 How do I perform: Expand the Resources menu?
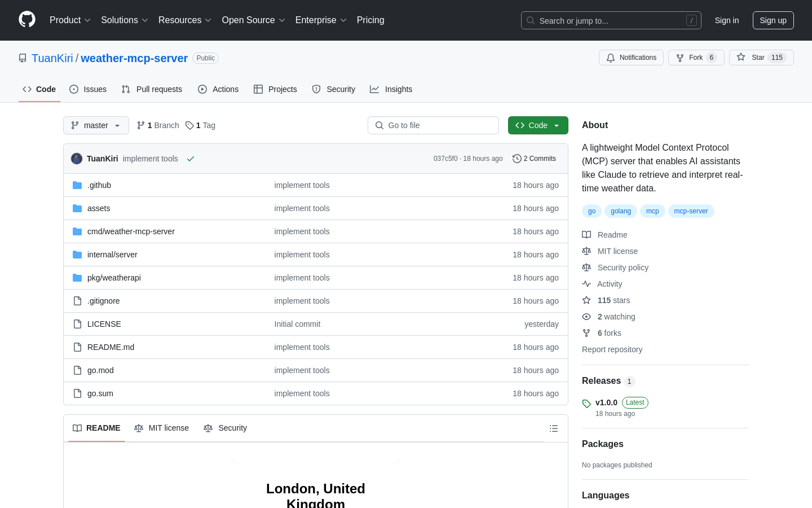pos(185,20)
